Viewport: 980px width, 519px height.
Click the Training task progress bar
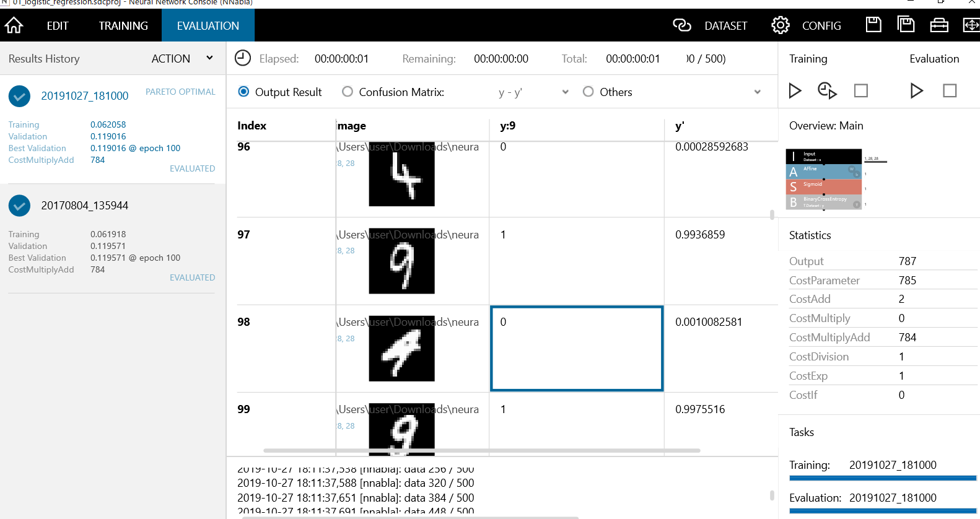pos(883,478)
